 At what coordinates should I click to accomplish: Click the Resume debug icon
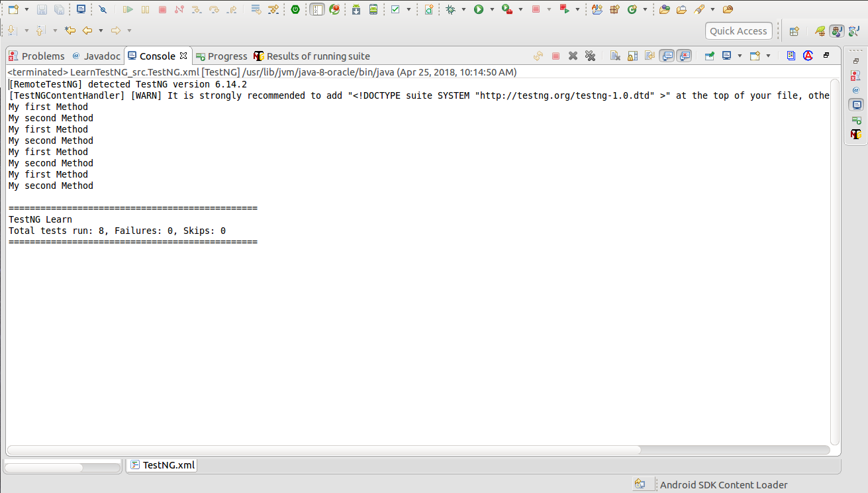128,9
